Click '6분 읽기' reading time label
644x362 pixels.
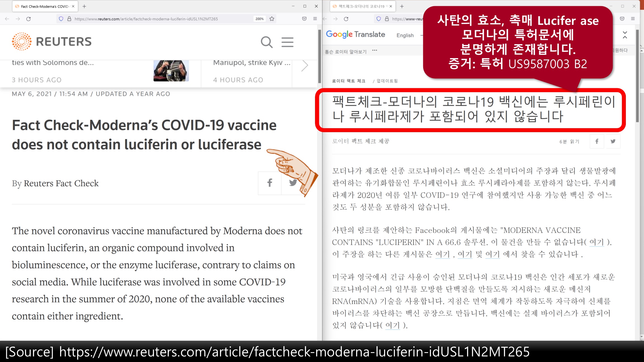(x=569, y=142)
